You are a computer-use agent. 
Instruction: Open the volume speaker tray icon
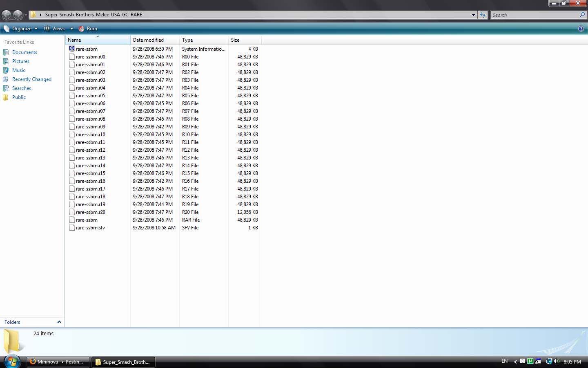[557, 361]
